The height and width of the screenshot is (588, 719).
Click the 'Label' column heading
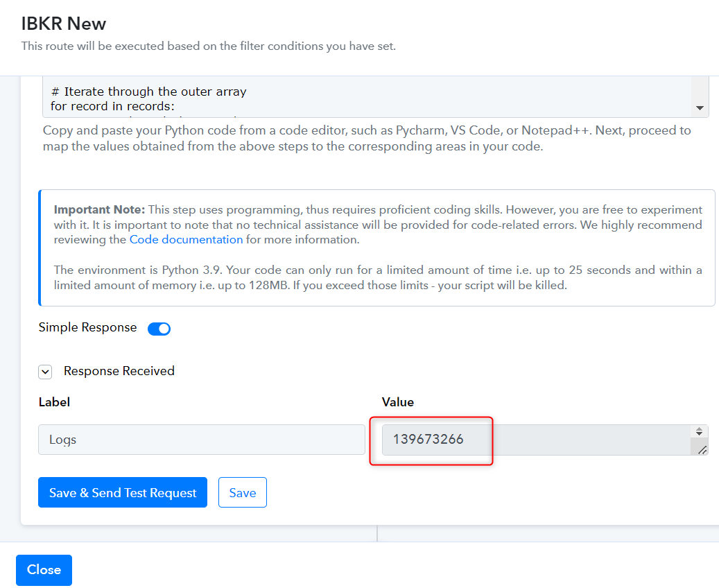pyautogui.click(x=54, y=402)
